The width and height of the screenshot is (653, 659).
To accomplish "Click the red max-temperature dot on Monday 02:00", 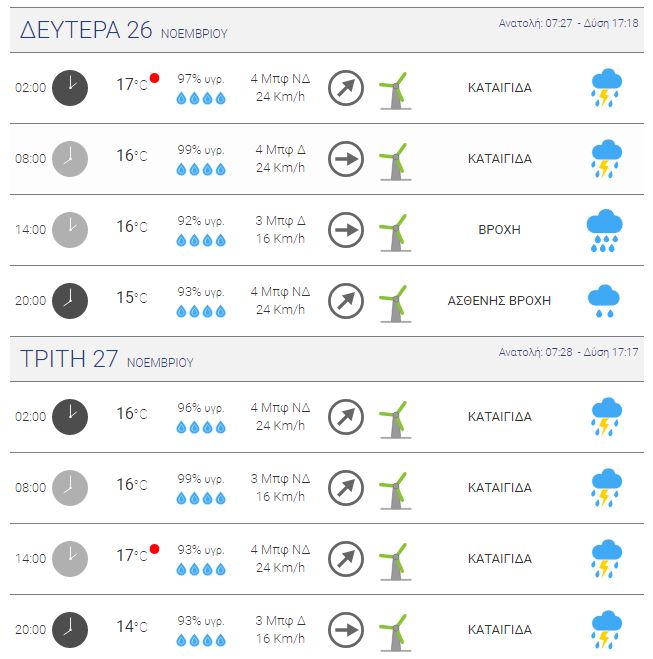I will pyautogui.click(x=155, y=78).
